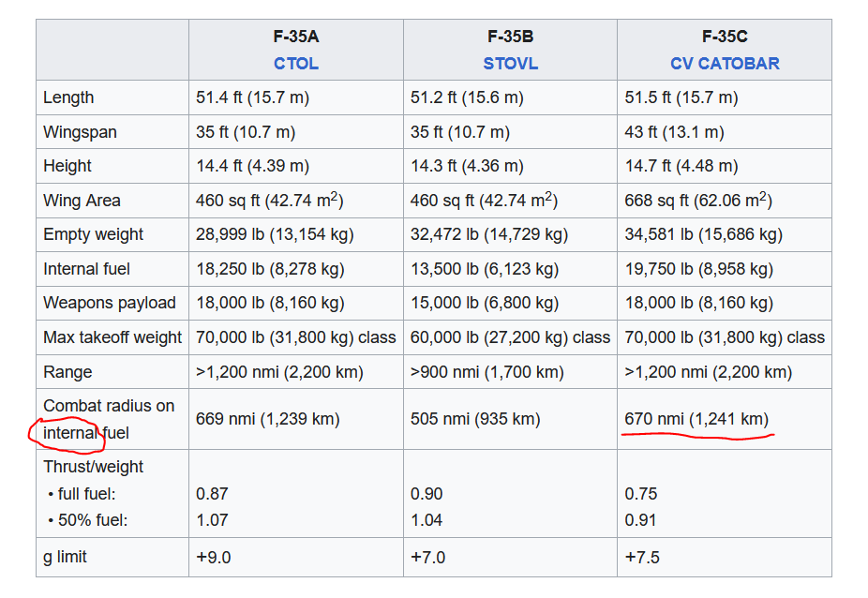
Task: Click the full fuel thrust/weight value 0.75
Action: coord(641,494)
